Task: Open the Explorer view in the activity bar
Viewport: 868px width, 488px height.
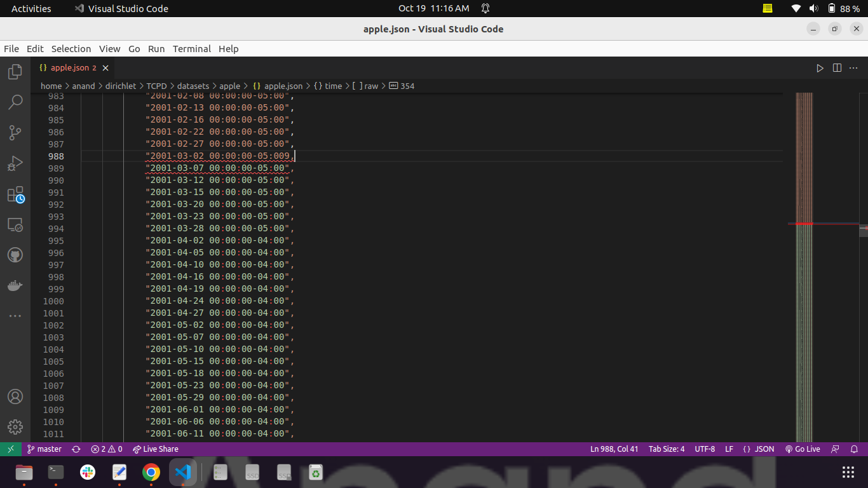Action: coord(14,72)
